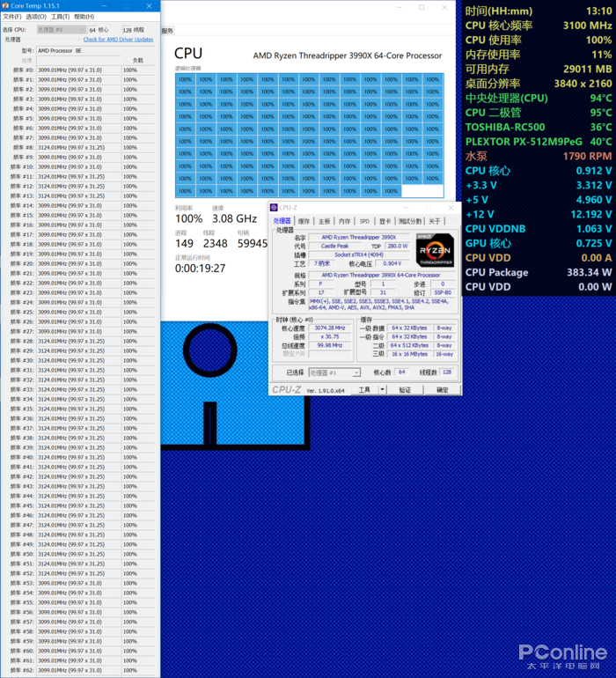Click the 确定 button in CPU-Z

(x=443, y=389)
